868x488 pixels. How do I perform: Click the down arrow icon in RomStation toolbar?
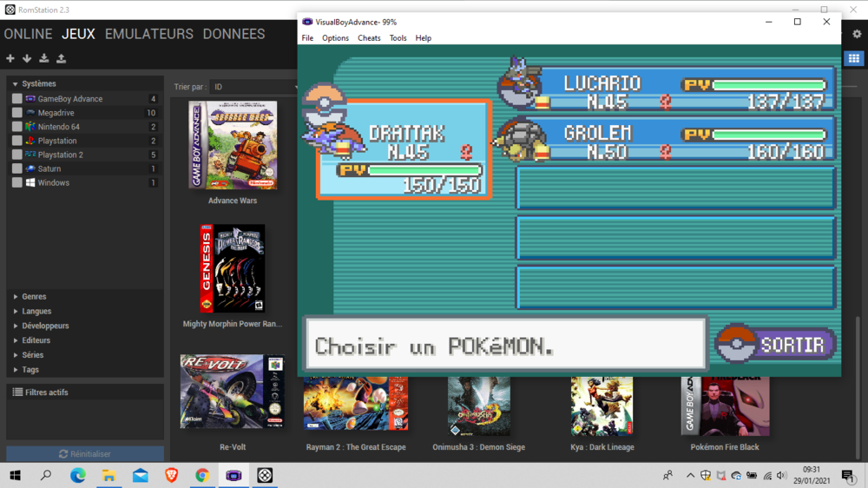coord(27,59)
